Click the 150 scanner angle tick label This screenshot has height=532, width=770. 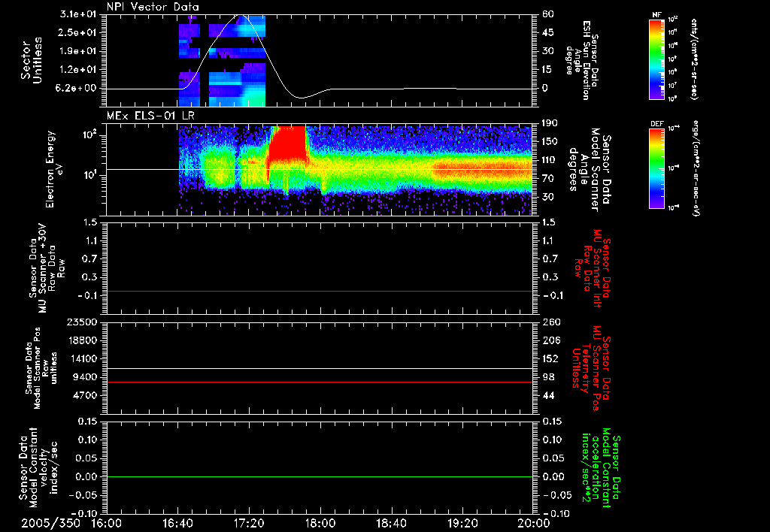(550, 142)
